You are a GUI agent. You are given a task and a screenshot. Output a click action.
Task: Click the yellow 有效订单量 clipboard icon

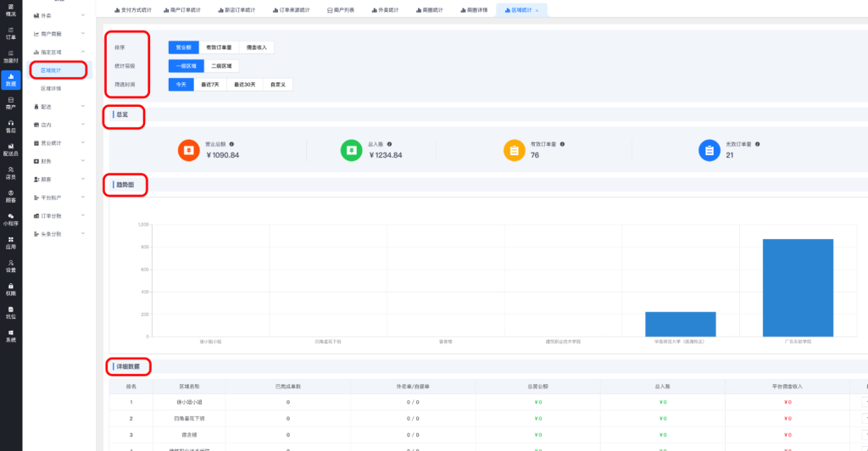[514, 150]
